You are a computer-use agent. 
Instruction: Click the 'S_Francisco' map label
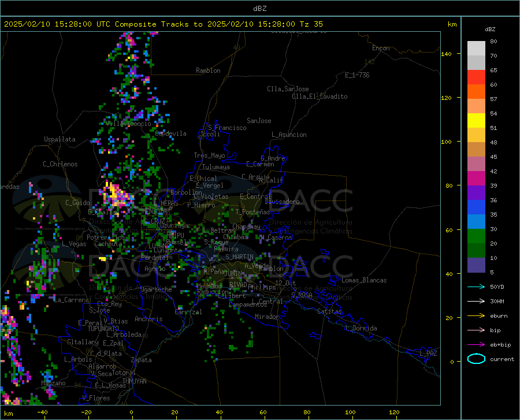[227, 128]
